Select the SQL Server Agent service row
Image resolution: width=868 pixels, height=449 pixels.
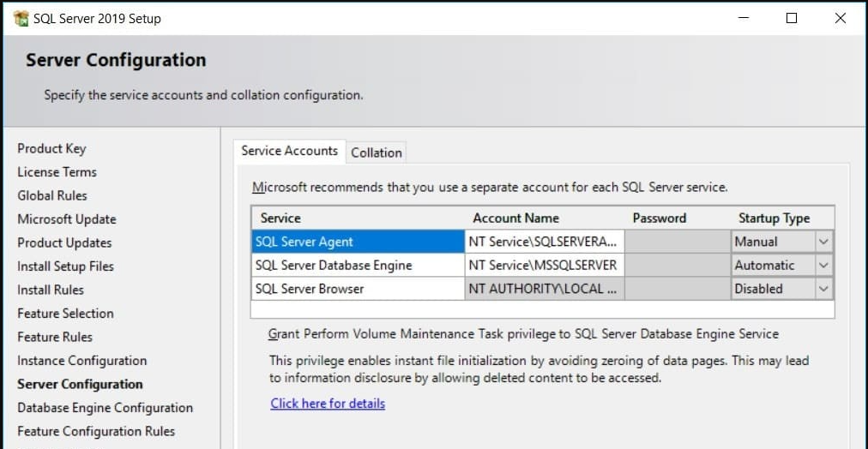[x=357, y=242]
